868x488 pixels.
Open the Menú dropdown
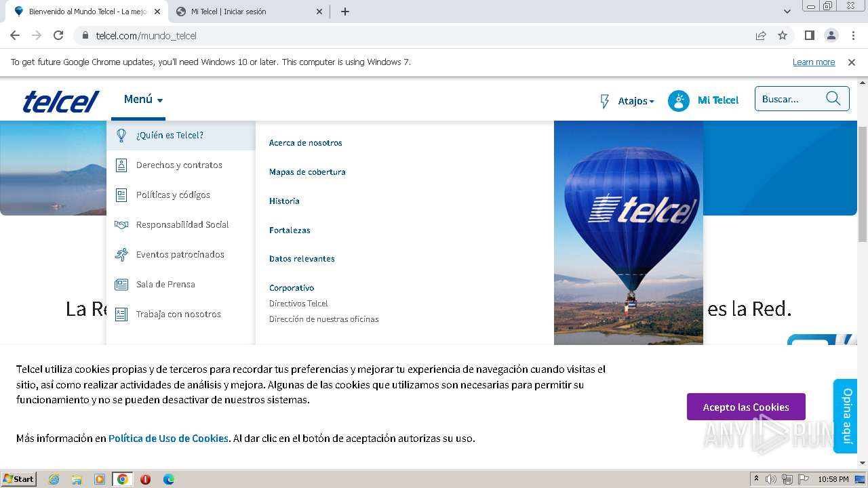pos(143,100)
